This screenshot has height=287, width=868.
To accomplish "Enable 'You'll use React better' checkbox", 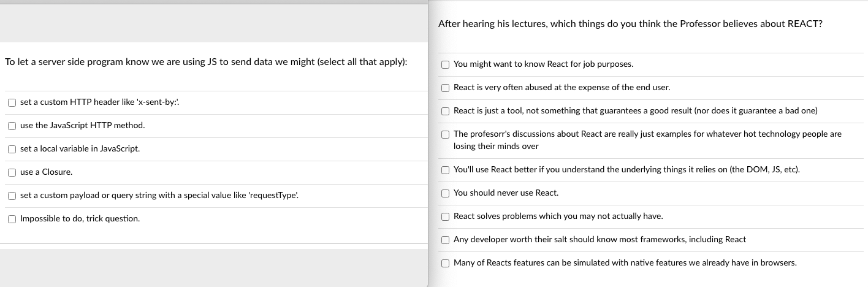I will 446,170.
